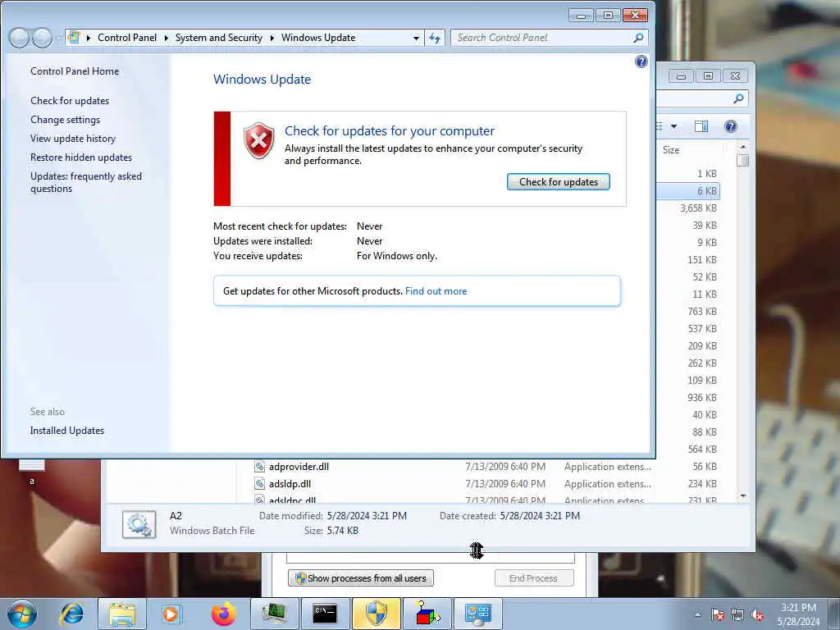Open Windows Media Player taskbar icon
This screenshot has height=630, width=840.
click(x=172, y=614)
